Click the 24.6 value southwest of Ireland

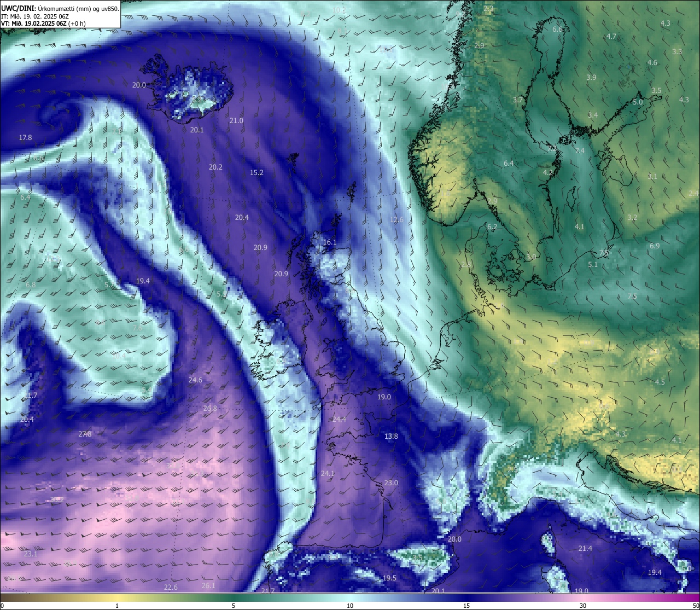point(195,380)
